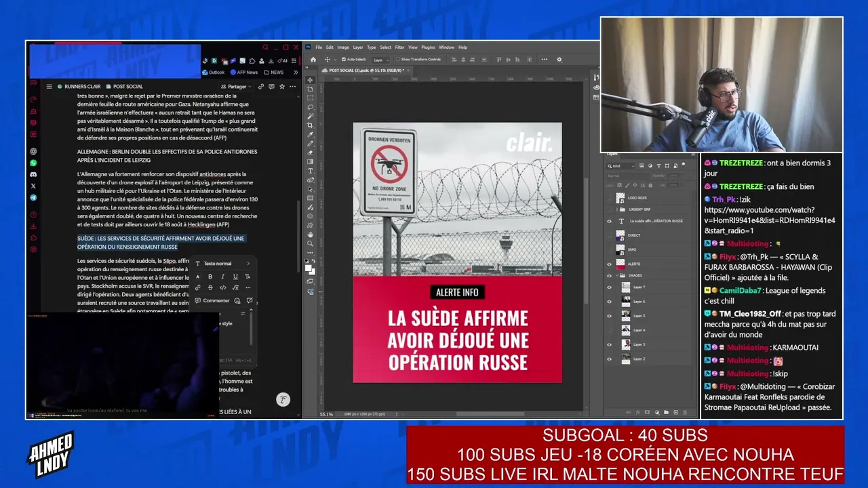Image resolution: width=868 pixels, height=488 pixels.
Task: Open Telegram from the browser sidebar
Action: click(33, 198)
